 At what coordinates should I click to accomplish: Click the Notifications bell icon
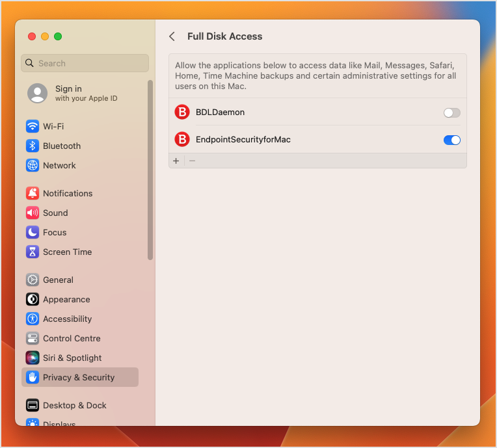[x=33, y=193]
